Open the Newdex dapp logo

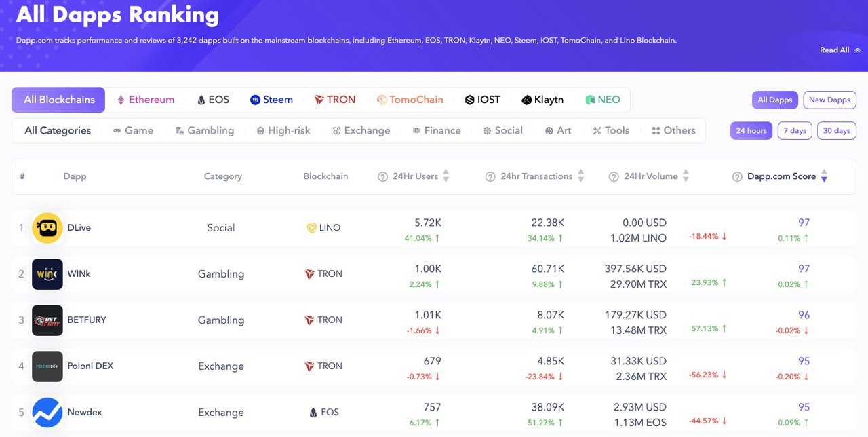[47, 413]
